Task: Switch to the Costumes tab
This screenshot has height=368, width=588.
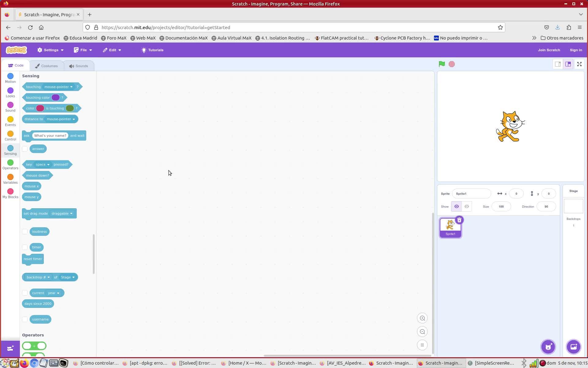Action: tap(47, 66)
